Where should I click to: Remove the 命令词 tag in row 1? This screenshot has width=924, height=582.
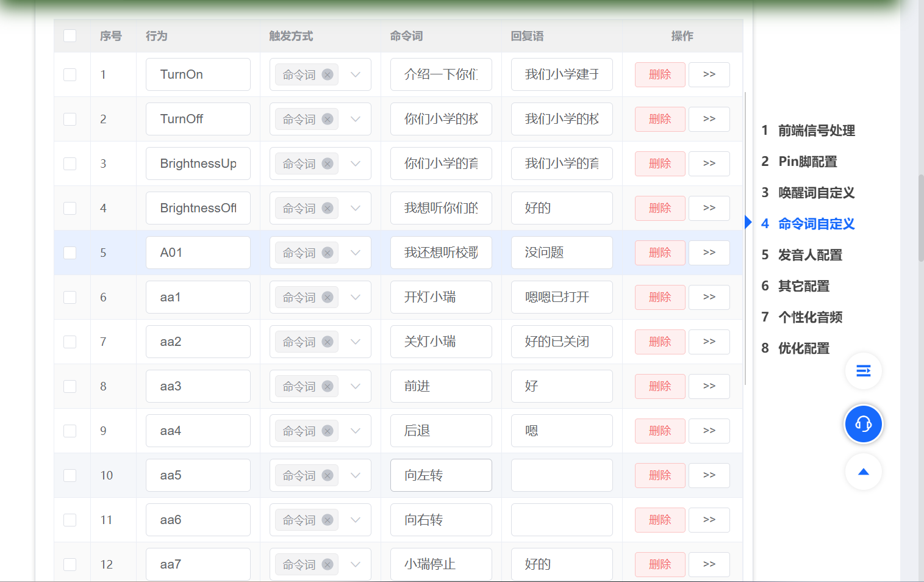(328, 74)
